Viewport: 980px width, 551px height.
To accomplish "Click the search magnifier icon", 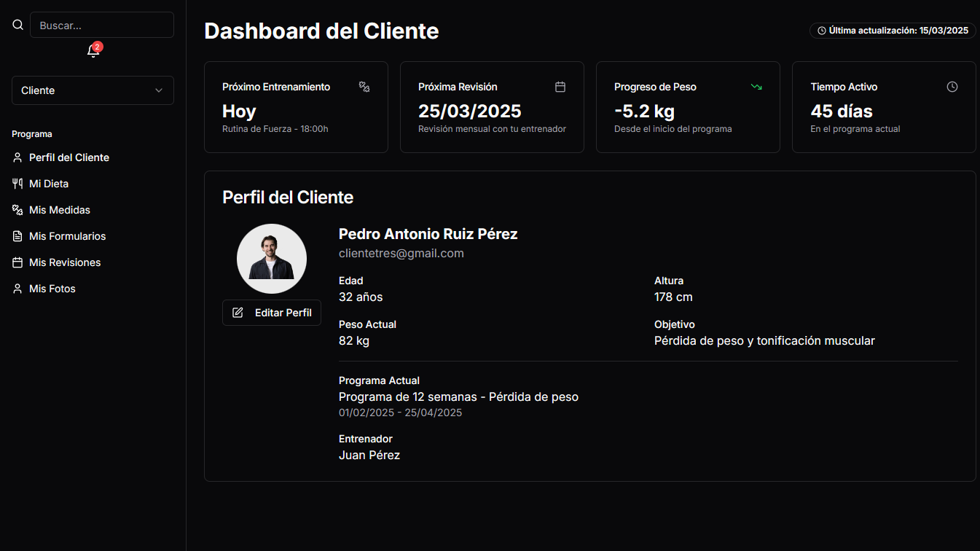I will click(x=18, y=25).
